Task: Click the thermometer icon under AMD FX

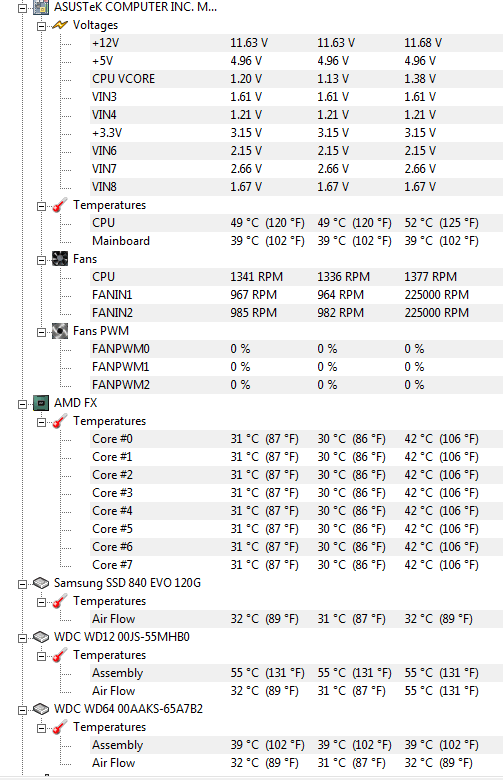Action: point(60,421)
